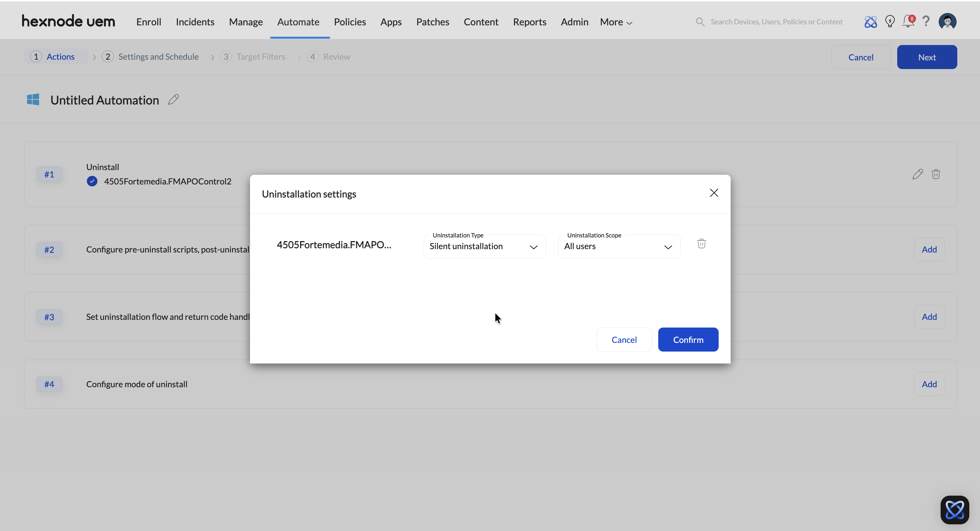
Task: Toggle the checkmark beside 4505Fortemedia.FMAPOControl2
Action: tap(92, 181)
